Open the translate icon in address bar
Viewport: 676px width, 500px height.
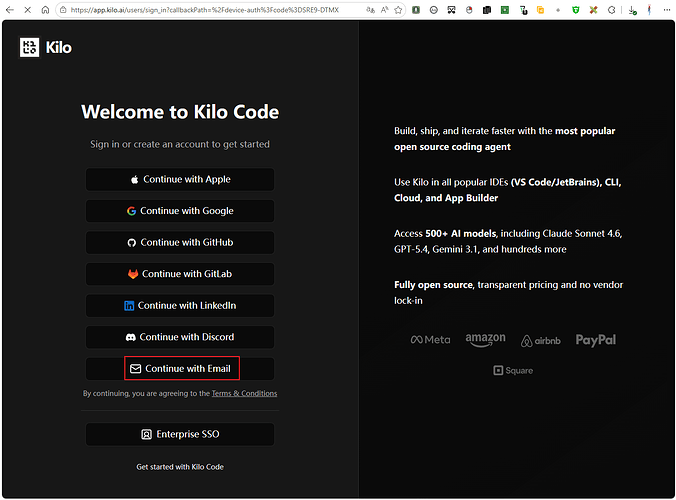click(370, 9)
